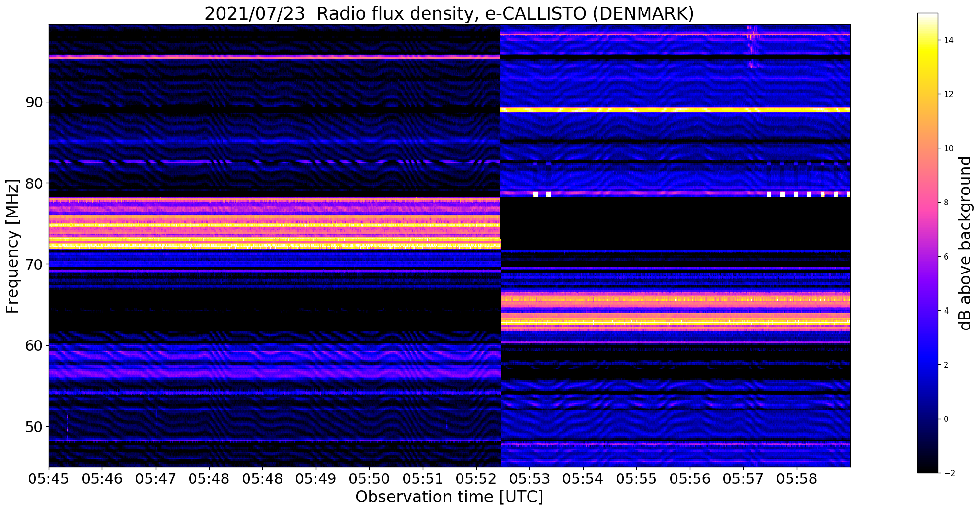Screen dimensions: 980x511
Task: Click the 05:57 time tick label
Action: click(x=743, y=478)
